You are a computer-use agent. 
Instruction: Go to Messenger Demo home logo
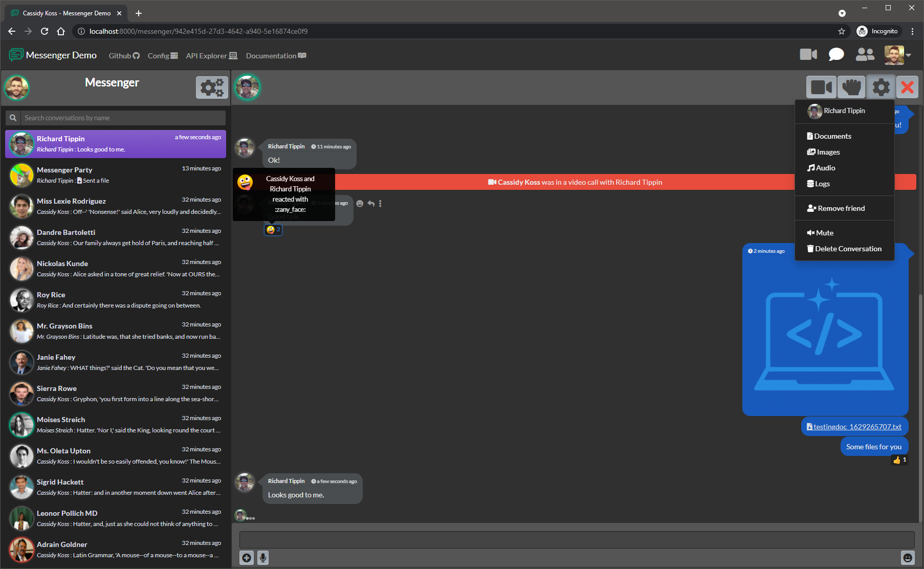coord(53,55)
